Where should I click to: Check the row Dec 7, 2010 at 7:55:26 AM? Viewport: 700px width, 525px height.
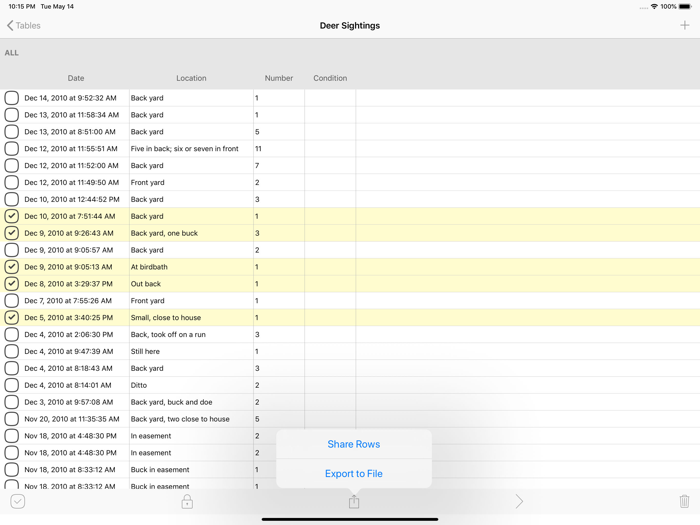12,300
